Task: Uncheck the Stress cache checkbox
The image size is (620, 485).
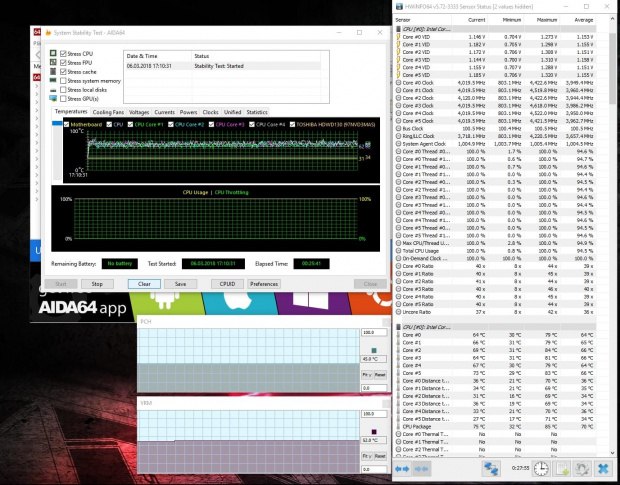Action: tap(63, 72)
